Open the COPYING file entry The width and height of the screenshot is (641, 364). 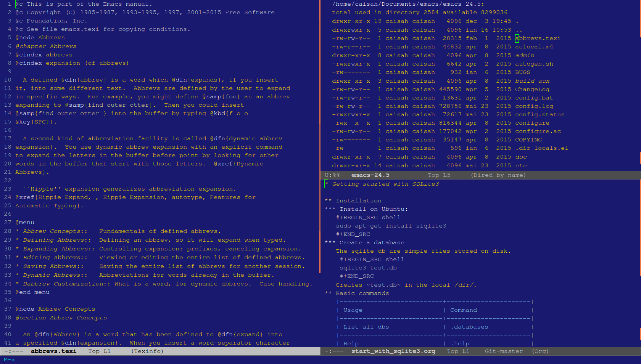[528, 140]
